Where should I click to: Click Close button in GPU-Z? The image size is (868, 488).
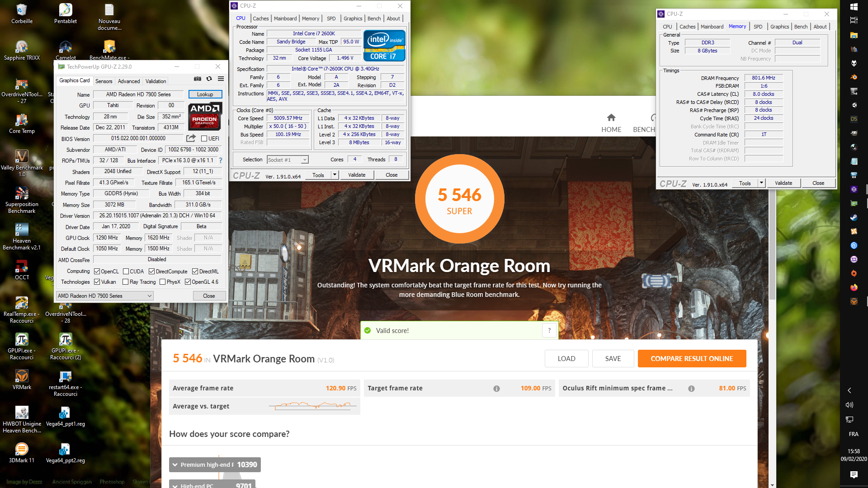tap(209, 296)
